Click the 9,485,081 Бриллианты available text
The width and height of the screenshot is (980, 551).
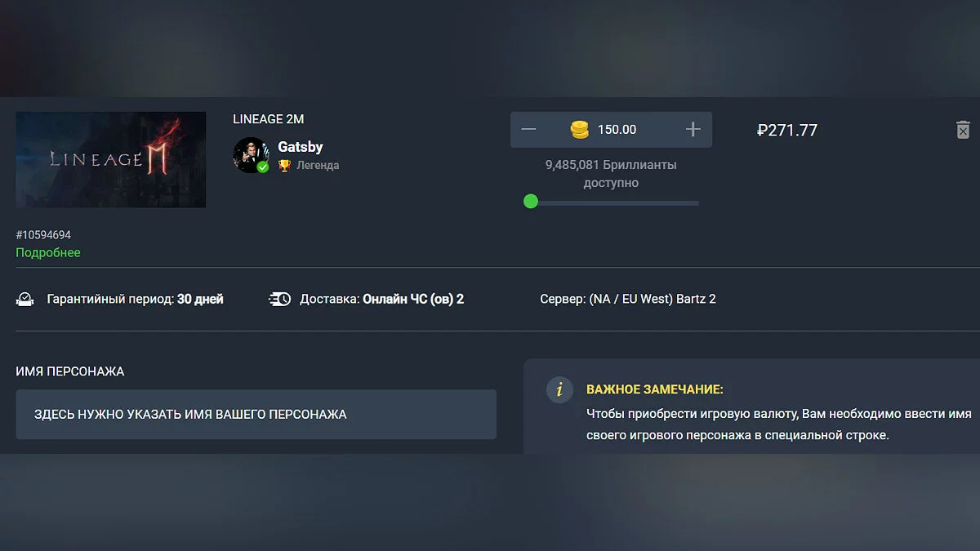pyautogui.click(x=611, y=174)
